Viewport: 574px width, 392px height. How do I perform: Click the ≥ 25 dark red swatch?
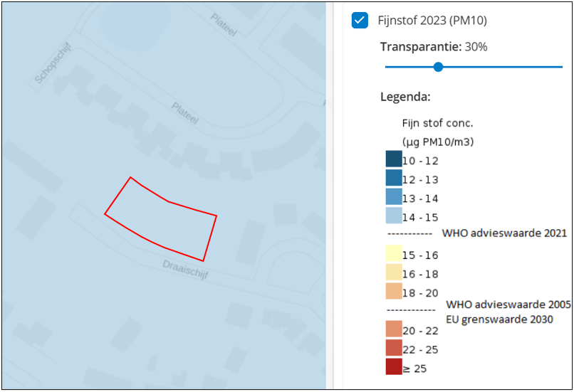tap(394, 366)
